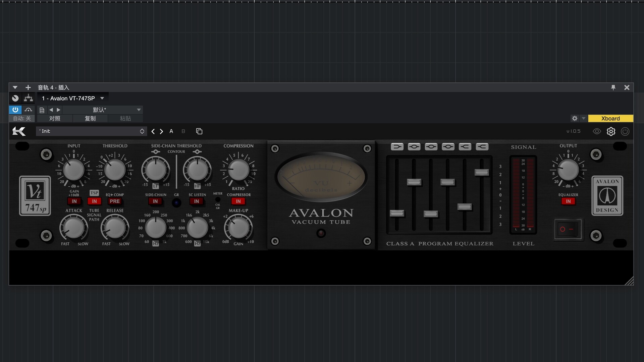Viewport: 644px width, 362px height.
Task: Open the 默认 preset dropdown
Action: coord(103,110)
